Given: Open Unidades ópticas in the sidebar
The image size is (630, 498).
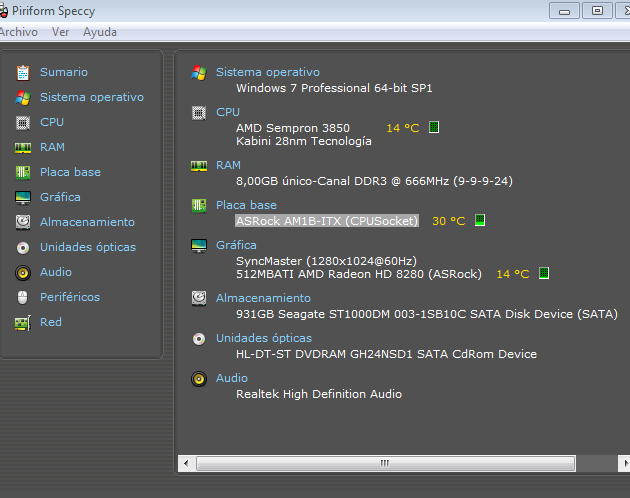Looking at the screenshot, I should 88,247.
